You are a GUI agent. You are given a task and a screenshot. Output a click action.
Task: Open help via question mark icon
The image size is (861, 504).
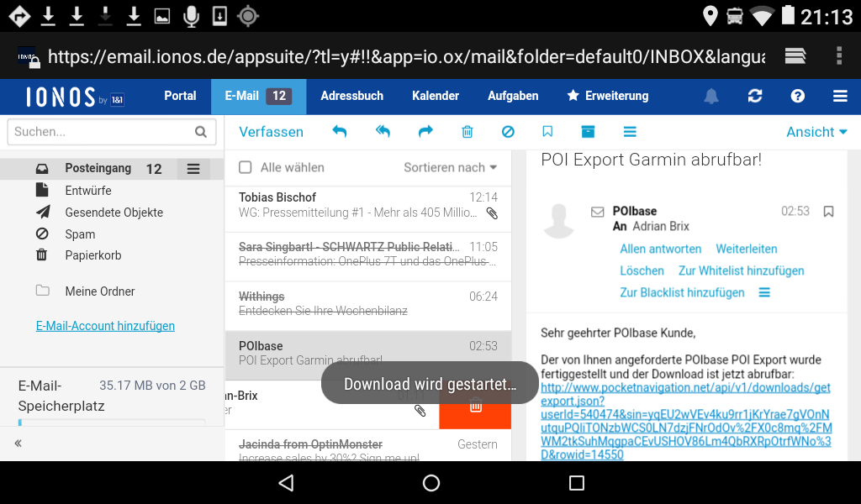798,96
